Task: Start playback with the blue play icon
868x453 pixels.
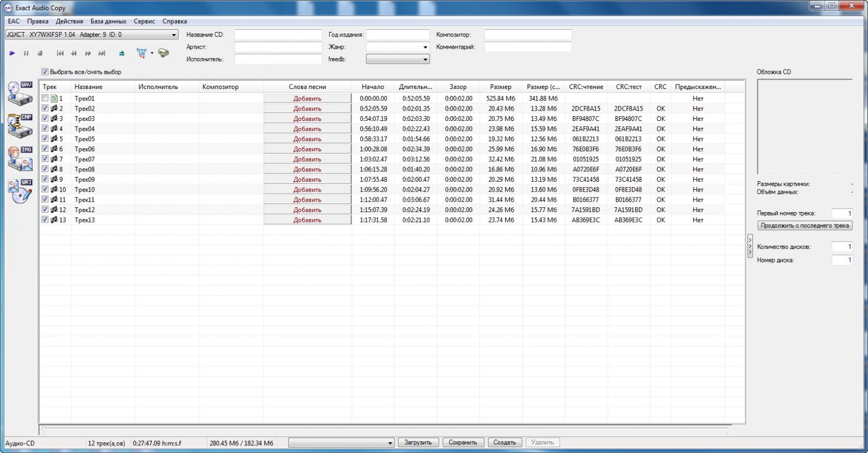Action: 12,53
